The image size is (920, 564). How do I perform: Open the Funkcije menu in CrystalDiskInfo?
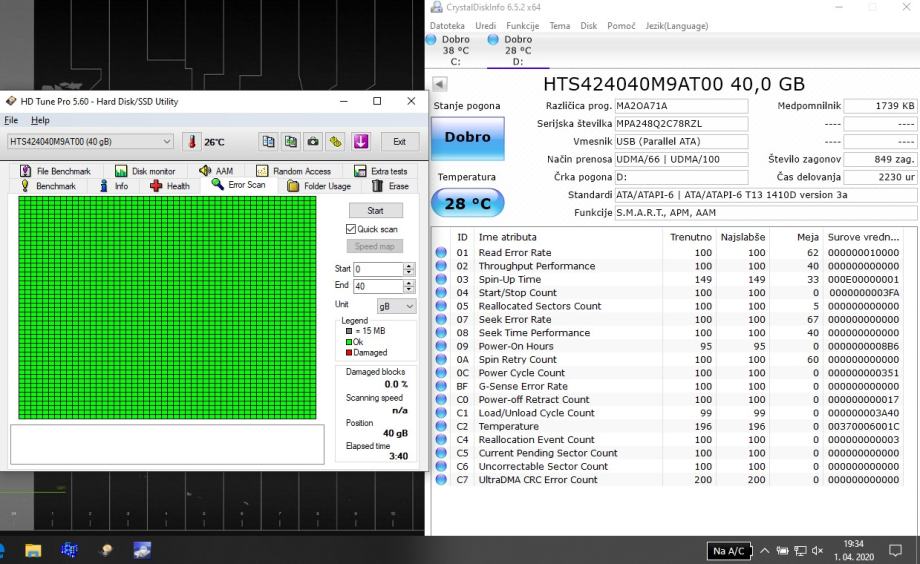tap(522, 26)
